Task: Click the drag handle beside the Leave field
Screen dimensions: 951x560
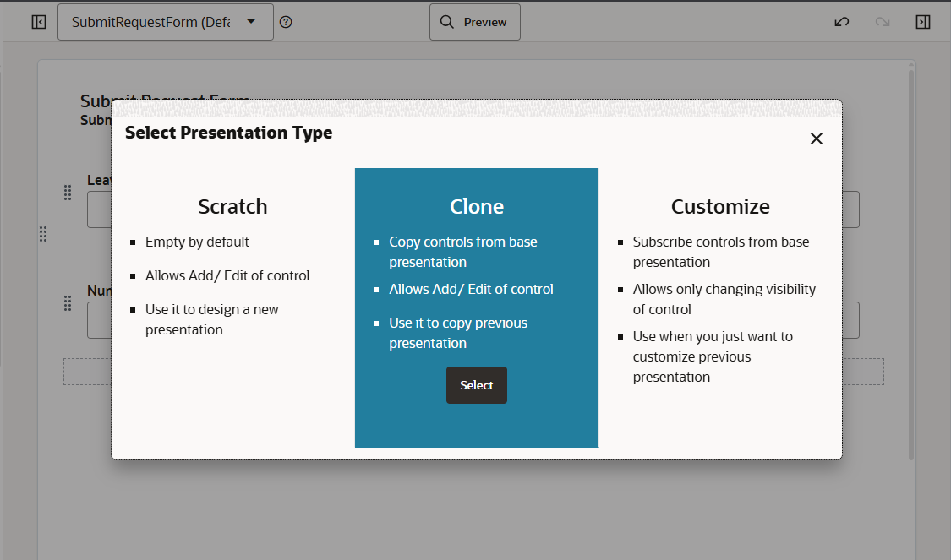Action: (x=68, y=193)
